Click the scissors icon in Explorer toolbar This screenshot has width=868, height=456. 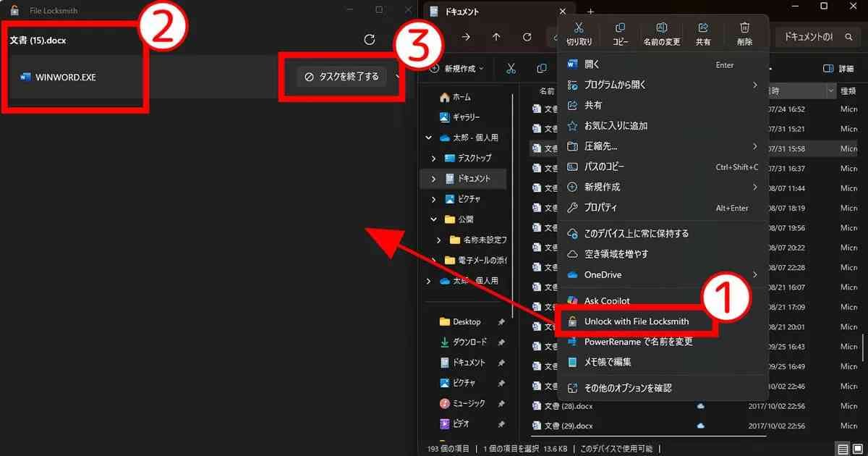click(511, 69)
